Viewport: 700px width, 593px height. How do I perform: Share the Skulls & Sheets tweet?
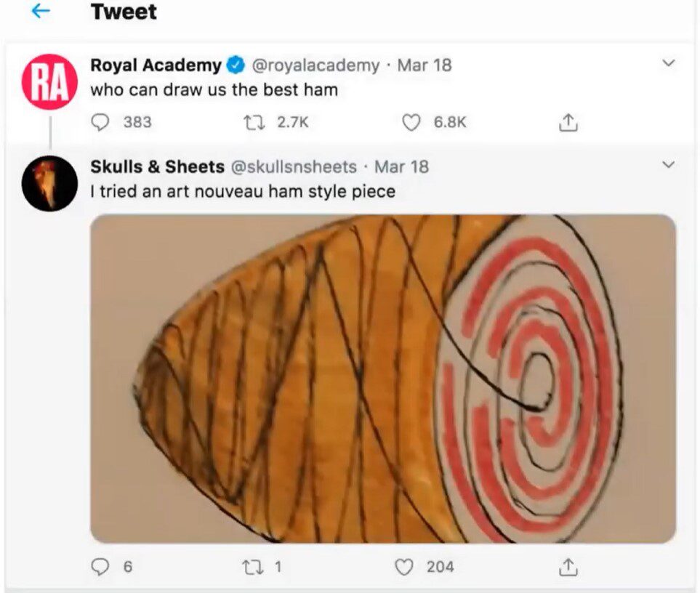tap(568, 566)
